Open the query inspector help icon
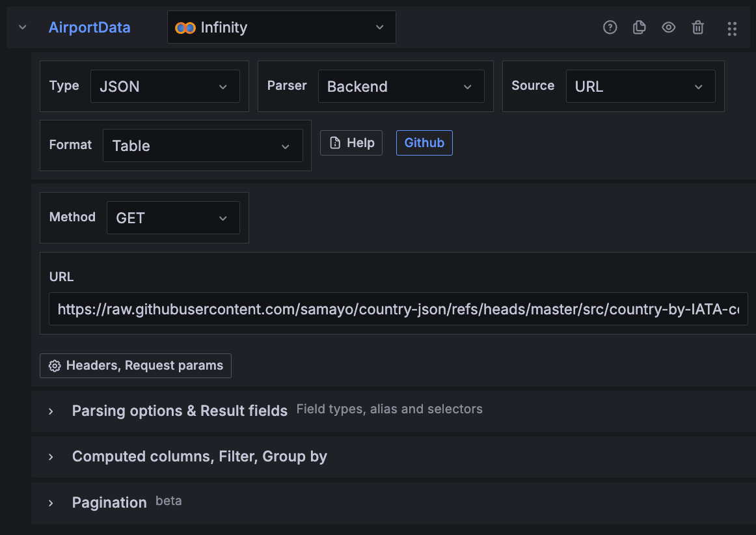Viewport: 756px width, 535px height. point(610,27)
